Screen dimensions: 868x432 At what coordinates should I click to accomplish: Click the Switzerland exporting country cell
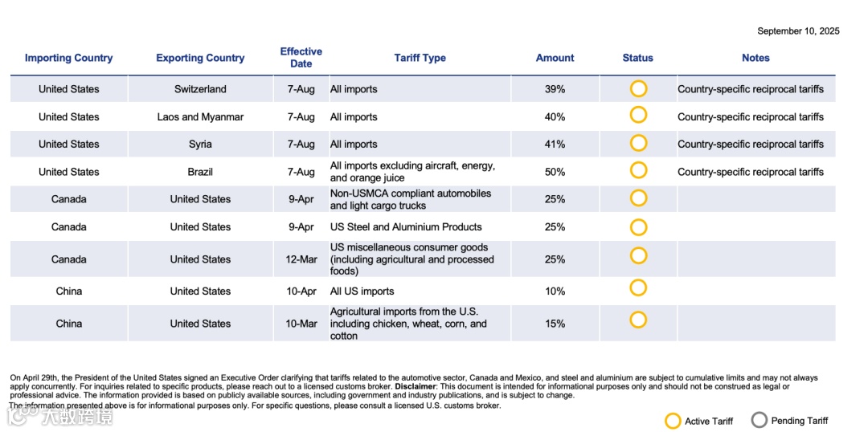coord(200,89)
